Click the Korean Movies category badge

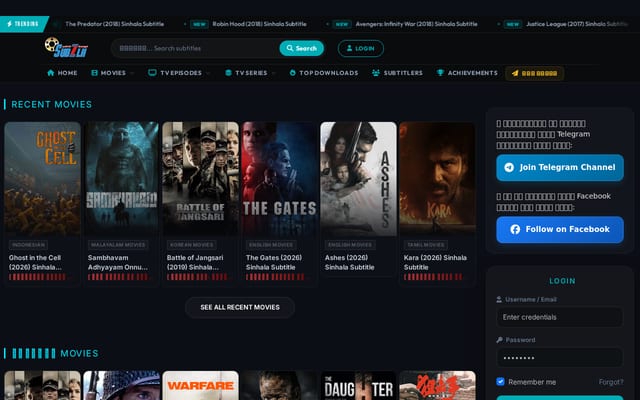point(191,245)
